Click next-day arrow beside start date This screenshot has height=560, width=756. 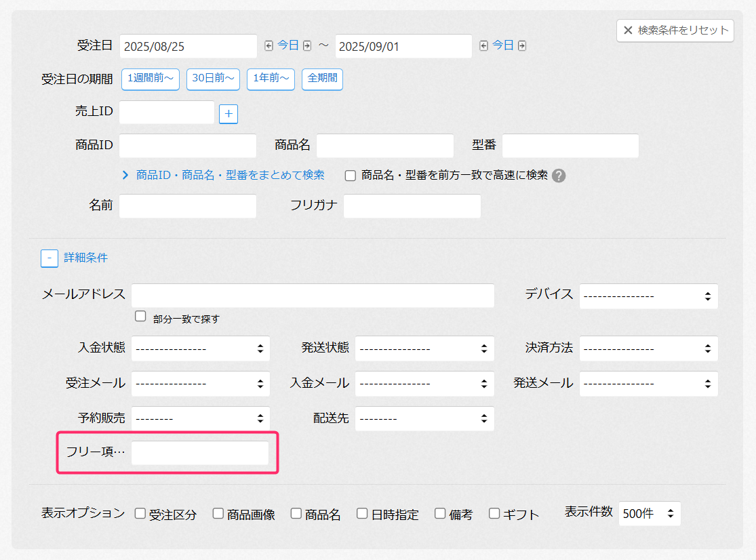click(x=307, y=46)
